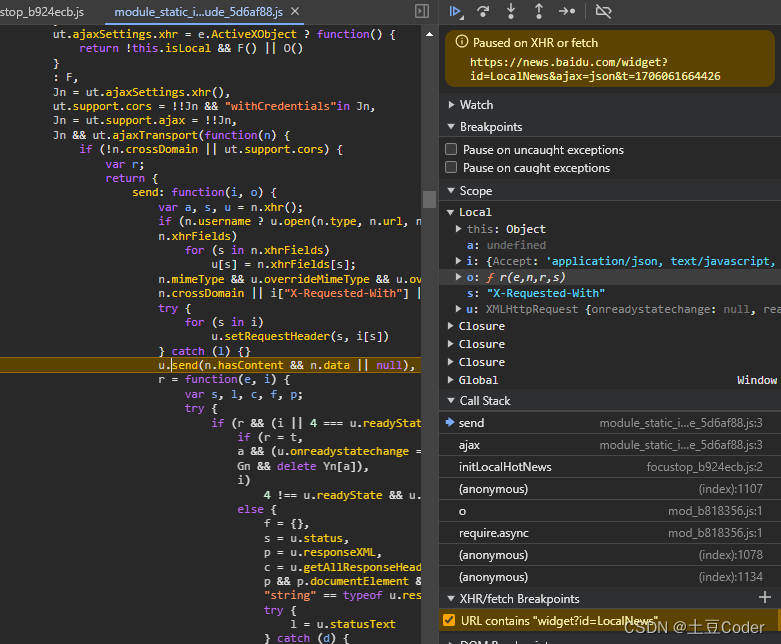Select the (anonymous) frame at (index):1078
Image resolution: width=781 pixels, height=644 pixels.
click(x=610, y=554)
